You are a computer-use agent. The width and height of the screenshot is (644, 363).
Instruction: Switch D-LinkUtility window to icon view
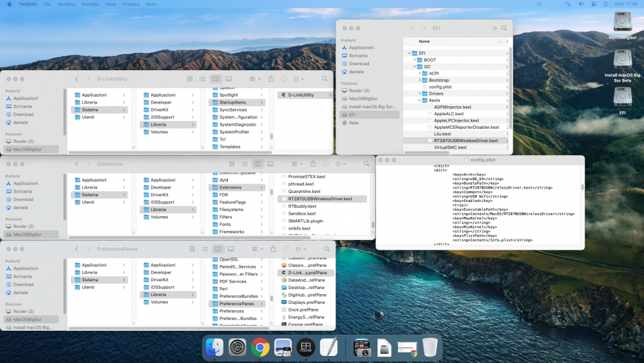[190, 79]
